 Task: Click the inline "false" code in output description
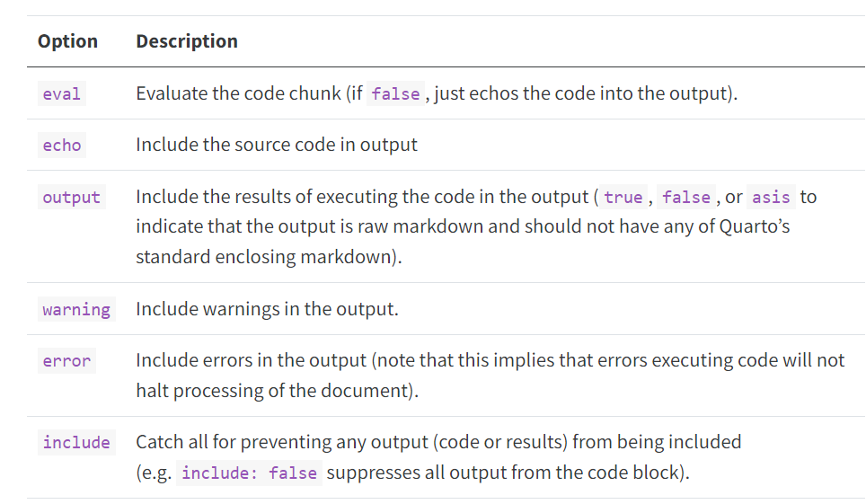coord(686,197)
